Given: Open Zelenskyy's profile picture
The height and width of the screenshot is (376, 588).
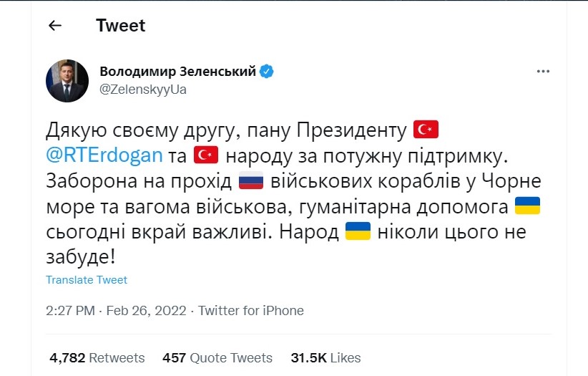Looking at the screenshot, I should click(x=67, y=80).
